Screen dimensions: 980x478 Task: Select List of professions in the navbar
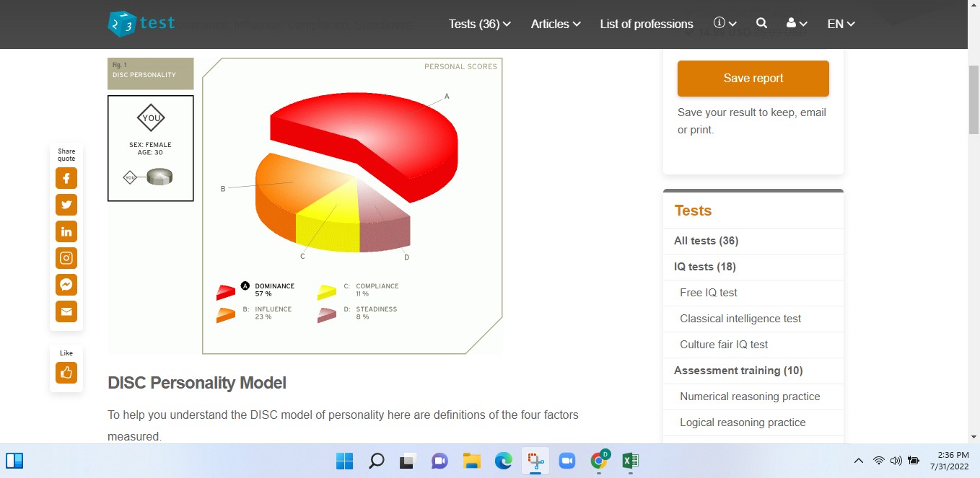tap(646, 24)
